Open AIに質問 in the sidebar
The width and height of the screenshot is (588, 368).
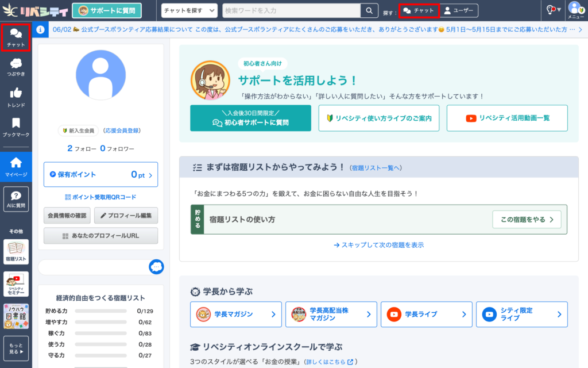16,199
